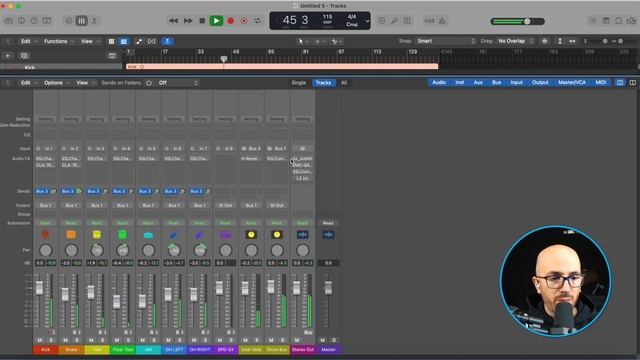Click the Snare channel Output Bus 1 slot

[71, 205]
